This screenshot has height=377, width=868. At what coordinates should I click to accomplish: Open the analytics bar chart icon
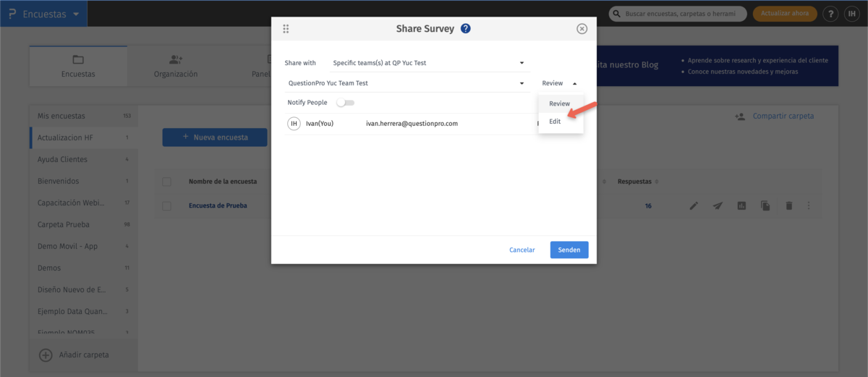[x=741, y=206]
